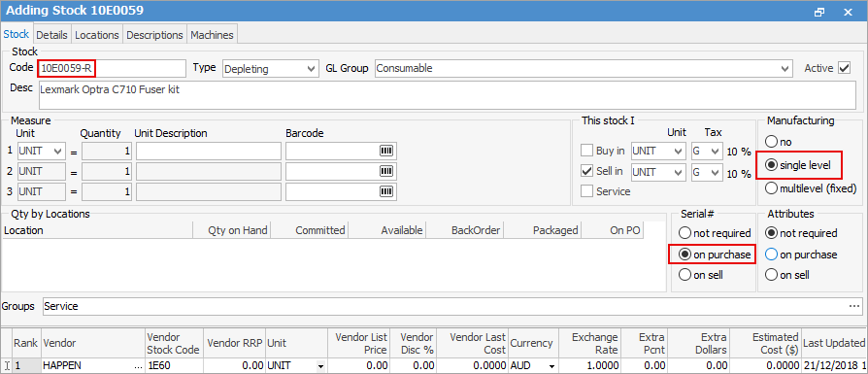Open the Groups ellipsis picker
The width and height of the screenshot is (868, 374).
coord(855,306)
